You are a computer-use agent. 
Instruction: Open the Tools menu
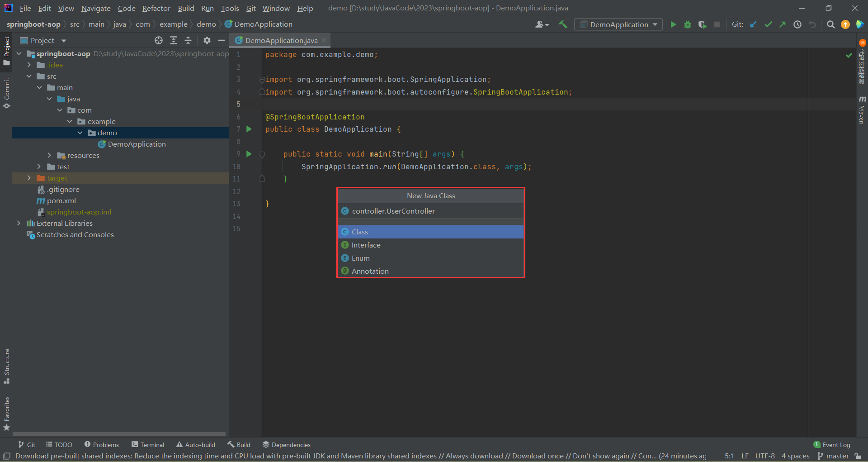230,8
